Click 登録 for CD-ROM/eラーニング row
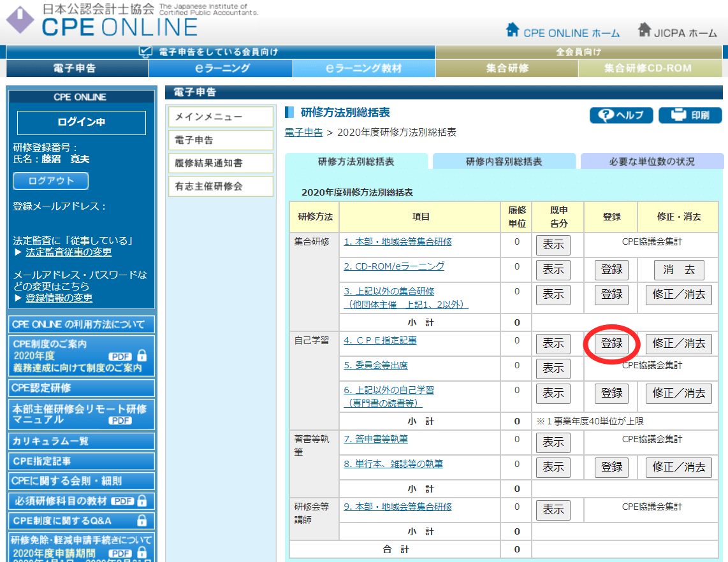 click(611, 270)
